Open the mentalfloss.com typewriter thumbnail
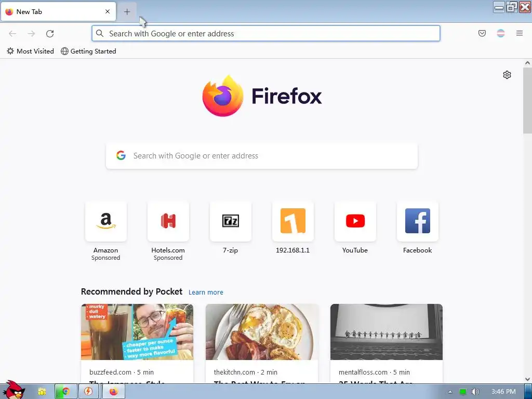Screen dimensions: 532x399 click(x=387, y=332)
